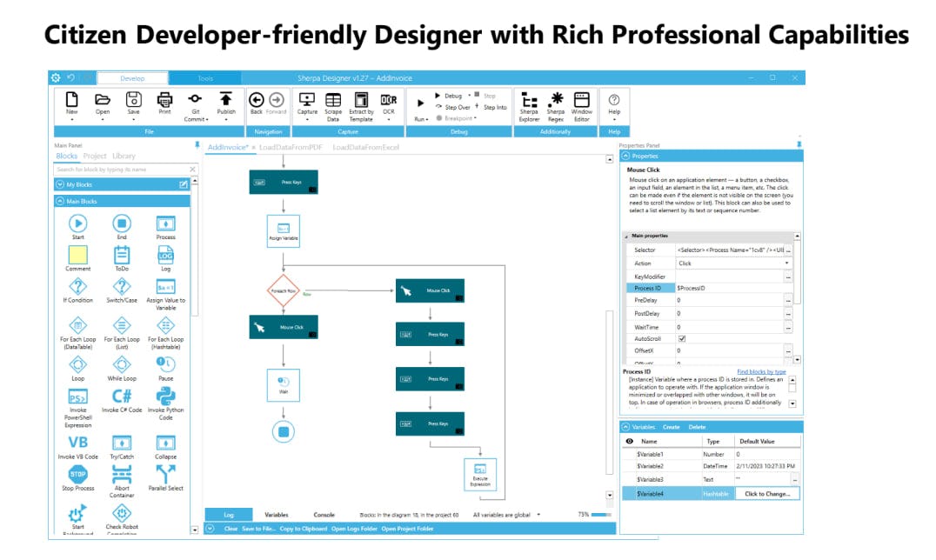Open the Scrape Data tool

334,100
